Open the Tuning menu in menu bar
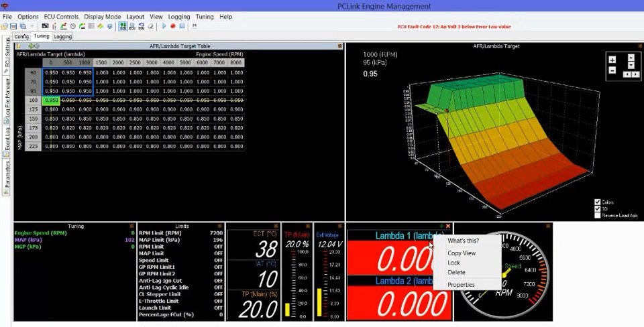This screenshot has width=644, height=327. click(205, 17)
